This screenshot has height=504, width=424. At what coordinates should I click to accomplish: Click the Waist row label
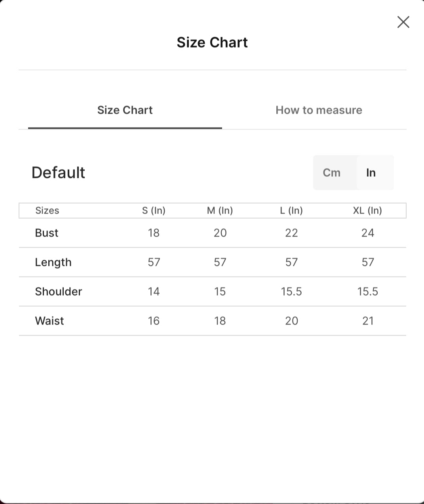click(x=49, y=321)
